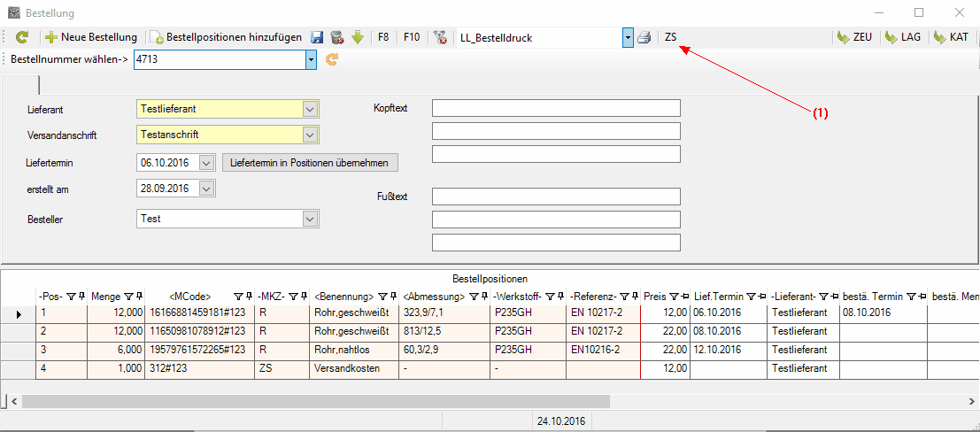The image size is (980, 432).
Task: Click the green refresh icon in toolbar
Action: pyautogui.click(x=22, y=37)
